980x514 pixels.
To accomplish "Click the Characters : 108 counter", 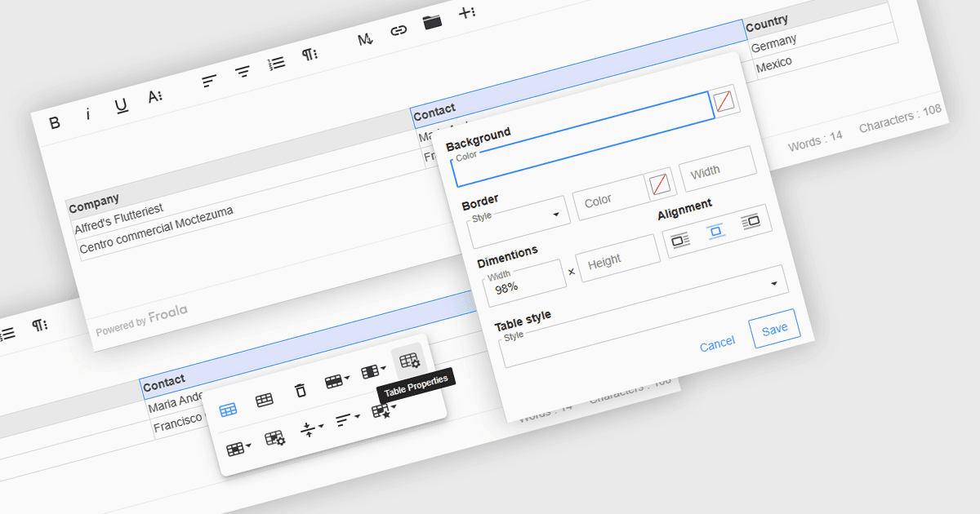I will coord(900,118).
